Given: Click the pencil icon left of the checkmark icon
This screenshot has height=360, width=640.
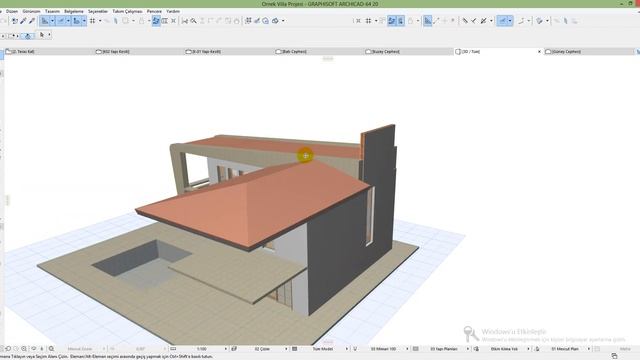Looking at the screenshot, I should tap(465, 21).
